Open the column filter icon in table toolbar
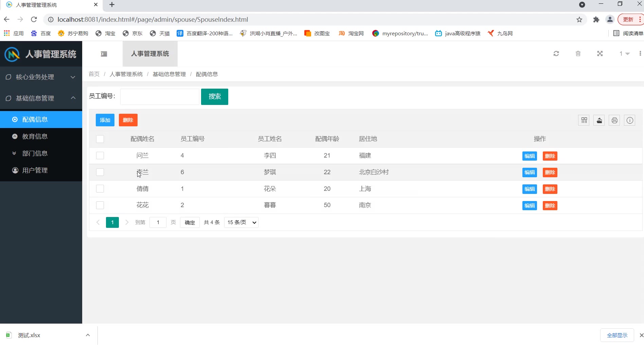The image size is (644, 345). (x=584, y=120)
